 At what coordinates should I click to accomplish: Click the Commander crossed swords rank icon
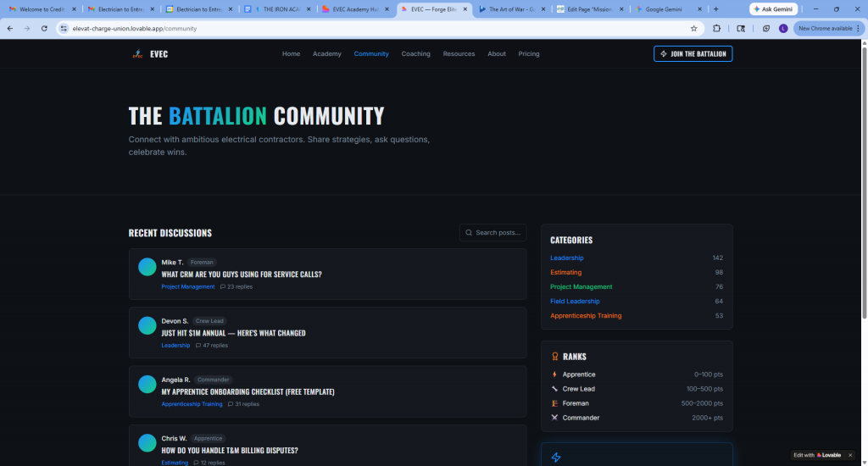(x=554, y=418)
